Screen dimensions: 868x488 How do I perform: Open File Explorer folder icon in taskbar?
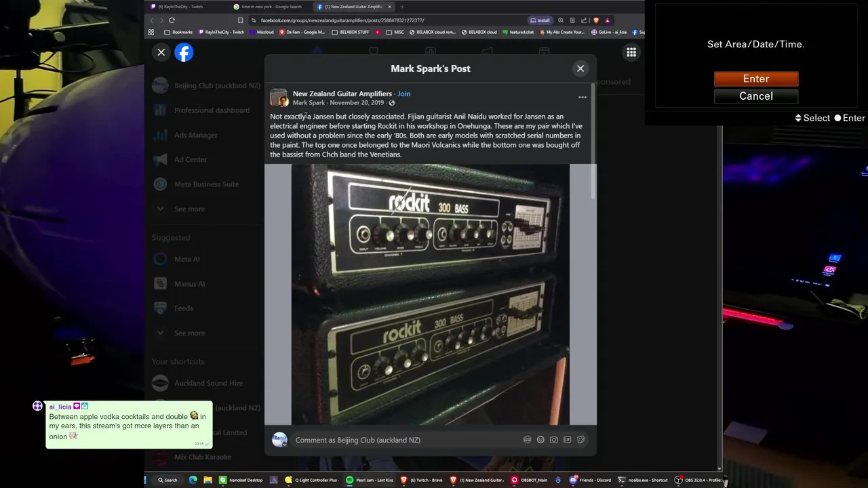208,480
